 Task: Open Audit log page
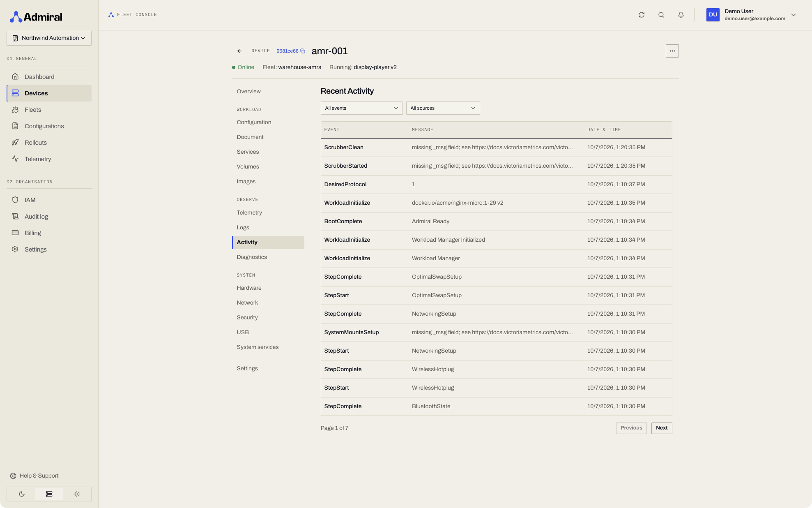(49, 217)
